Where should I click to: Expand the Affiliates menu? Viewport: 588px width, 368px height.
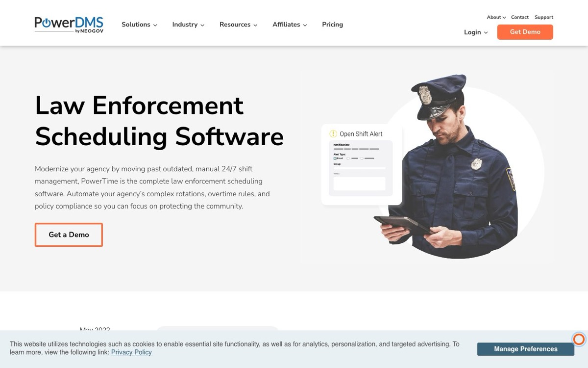point(290,25)
